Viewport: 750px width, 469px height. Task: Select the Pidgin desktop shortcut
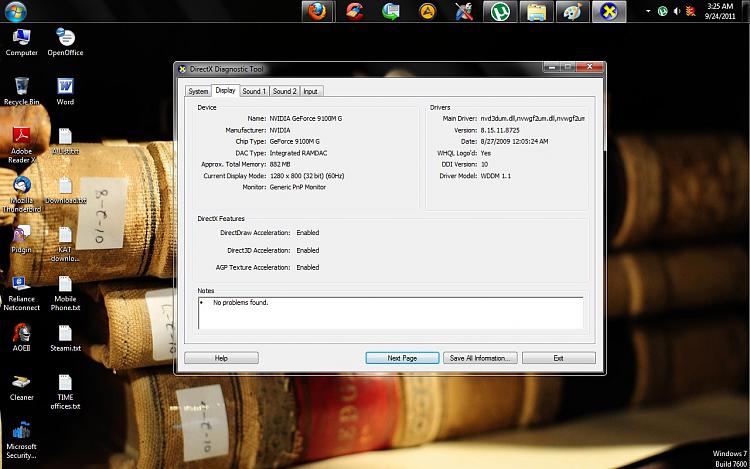click(22, 239)
